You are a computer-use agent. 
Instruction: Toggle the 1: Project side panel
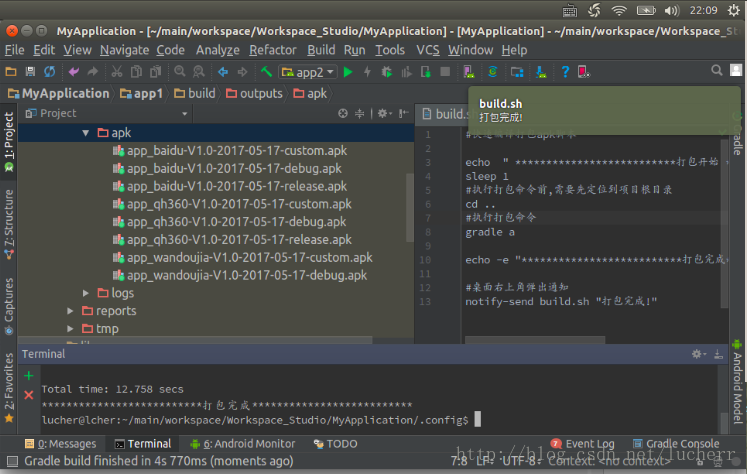(x=9, y=141)
